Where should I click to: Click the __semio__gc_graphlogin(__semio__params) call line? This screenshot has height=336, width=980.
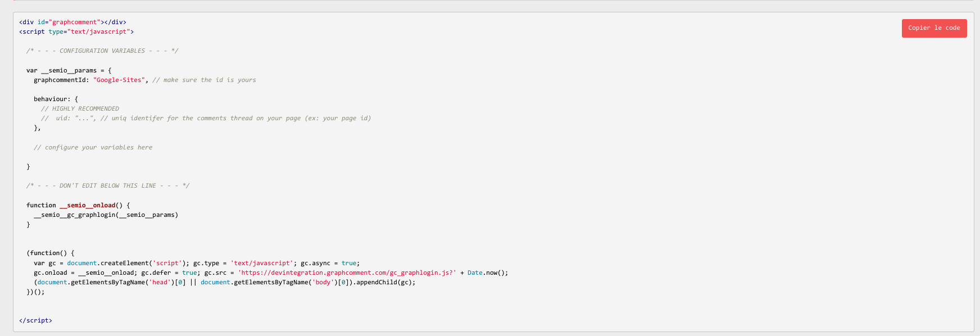(106, 215)
